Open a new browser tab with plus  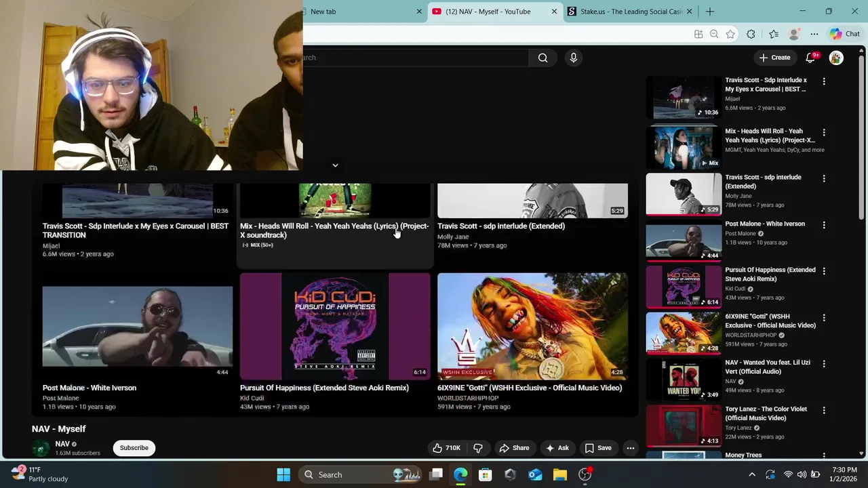(x=710, y=12)
